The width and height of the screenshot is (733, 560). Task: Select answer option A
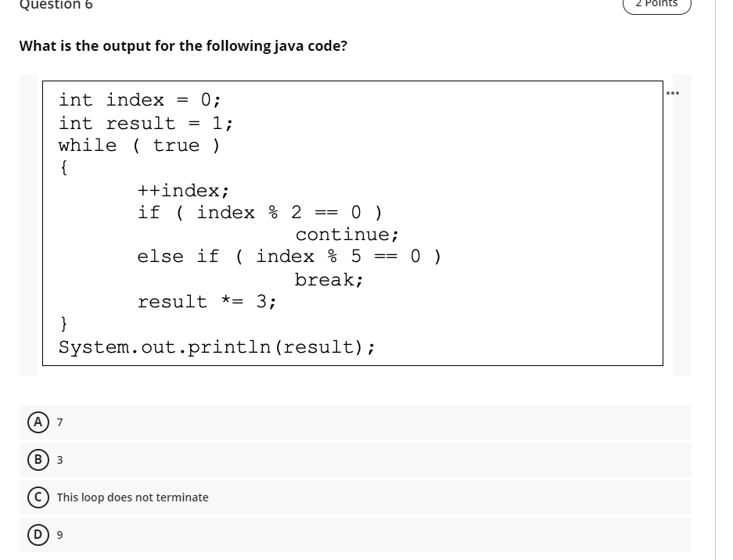(x=38, y=422)
